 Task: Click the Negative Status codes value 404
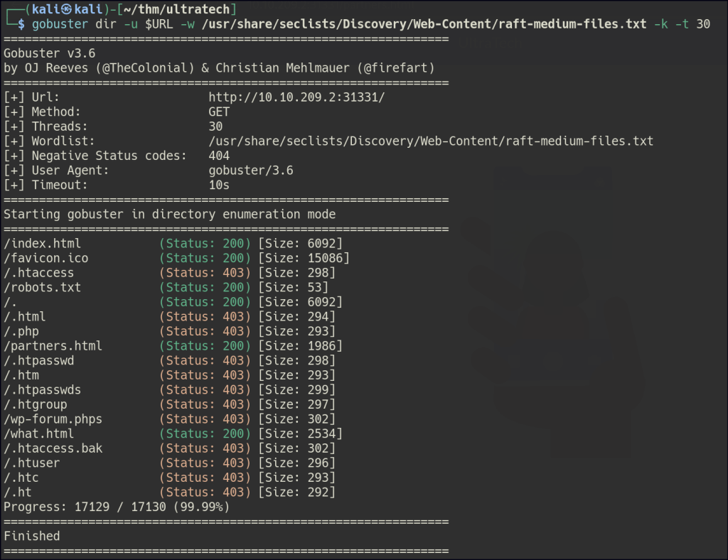pyautogui.click(x=219, y=156)
